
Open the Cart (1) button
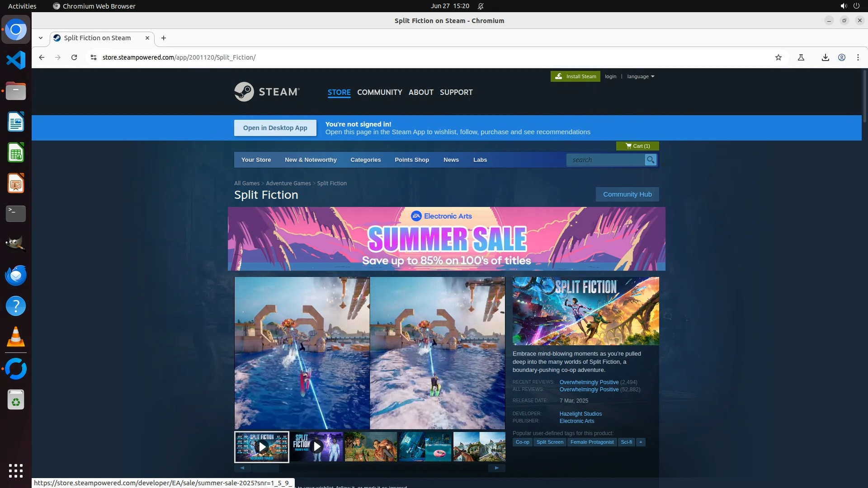[637, 146]
